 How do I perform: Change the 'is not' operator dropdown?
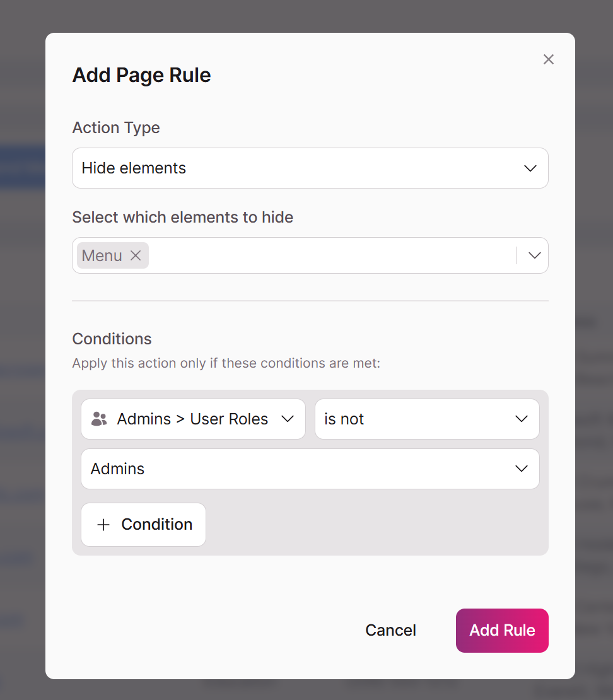tap(427, 419)
